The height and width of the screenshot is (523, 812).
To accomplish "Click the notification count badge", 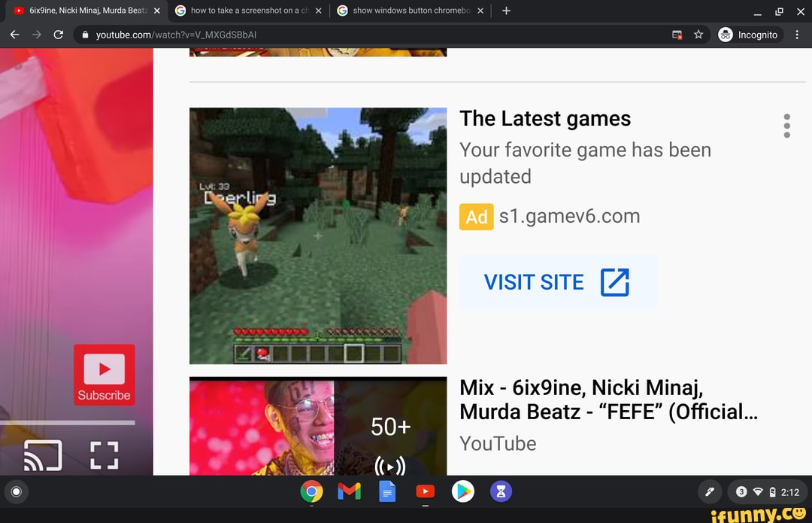I will tap(741, 492).
